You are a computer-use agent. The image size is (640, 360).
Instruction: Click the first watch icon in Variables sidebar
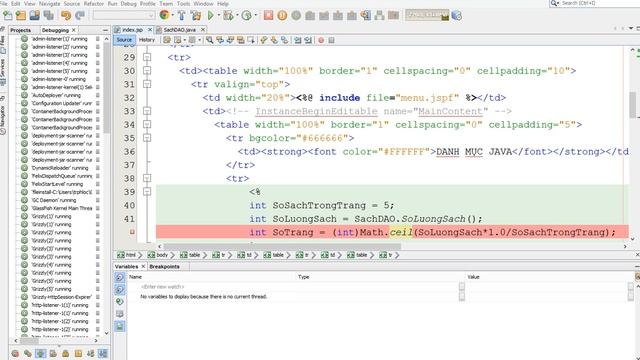[x=120, y=277]
